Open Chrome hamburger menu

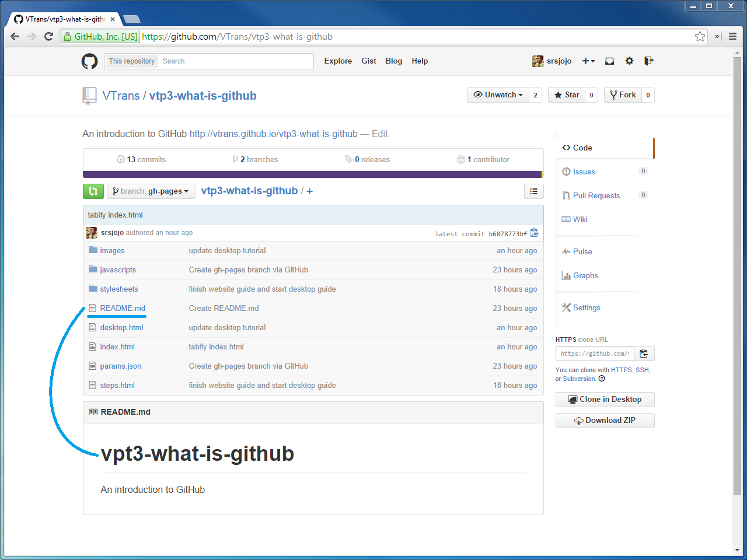(732, 36)
